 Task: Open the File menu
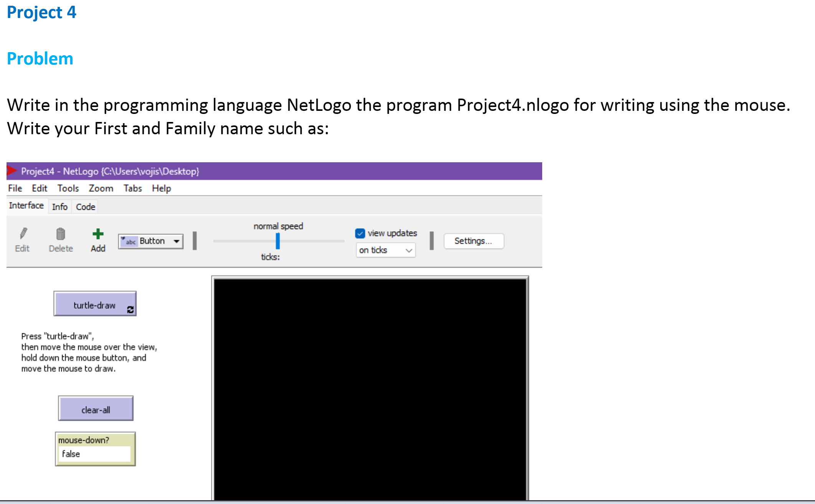15,188
